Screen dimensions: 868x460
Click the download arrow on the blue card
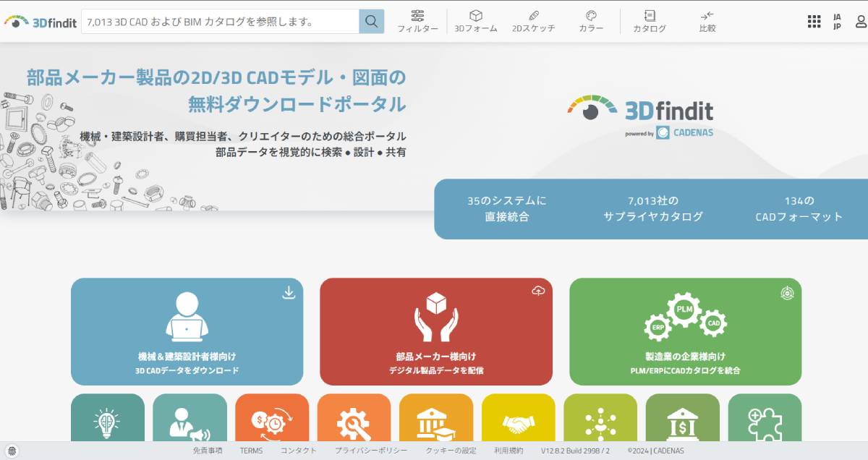(289, 291)
